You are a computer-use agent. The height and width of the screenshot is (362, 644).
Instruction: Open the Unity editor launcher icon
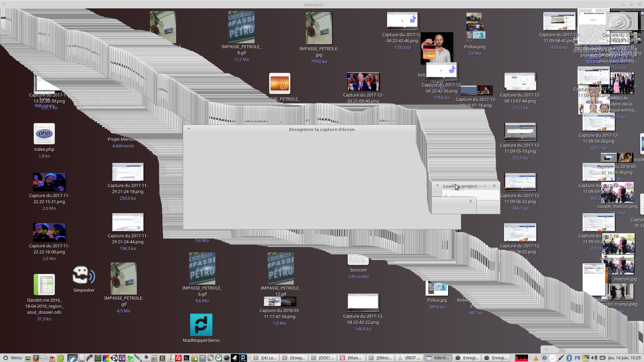point(114,358)
